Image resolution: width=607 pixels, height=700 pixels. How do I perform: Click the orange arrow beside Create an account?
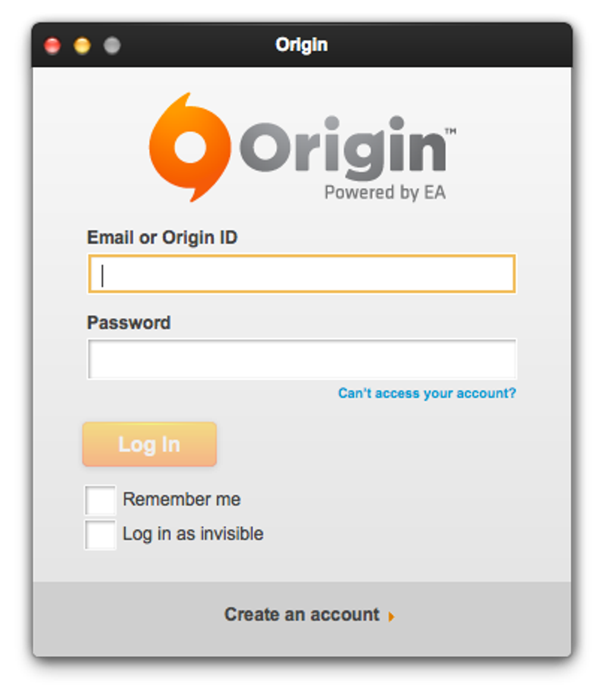391,617
